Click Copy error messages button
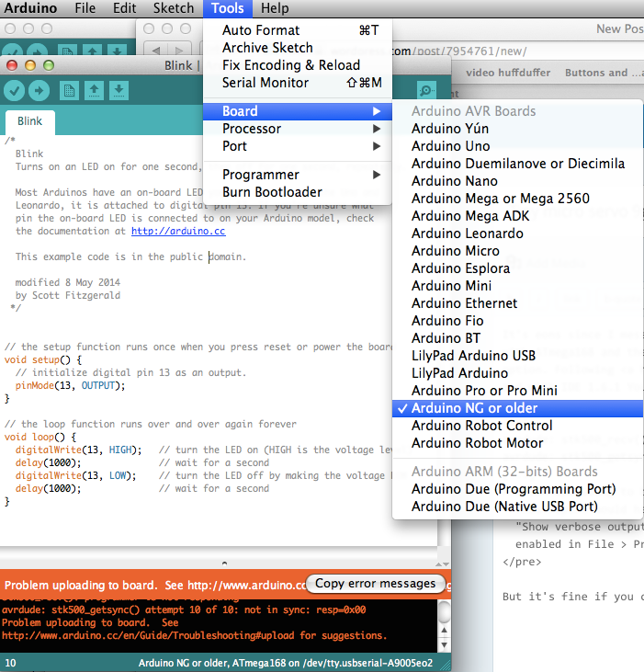 [x=376, y=584]
